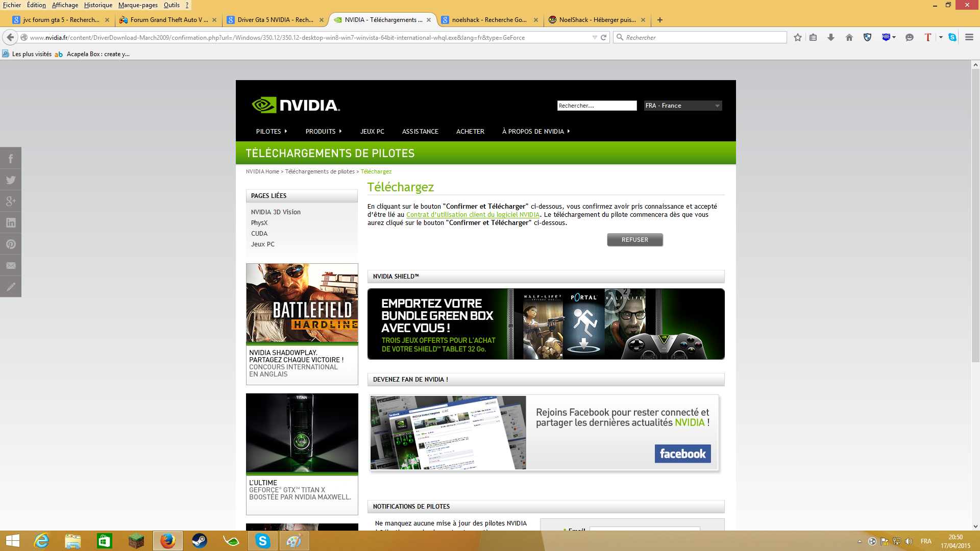Click the Pinterest share sidebar icon

point(11,244)
